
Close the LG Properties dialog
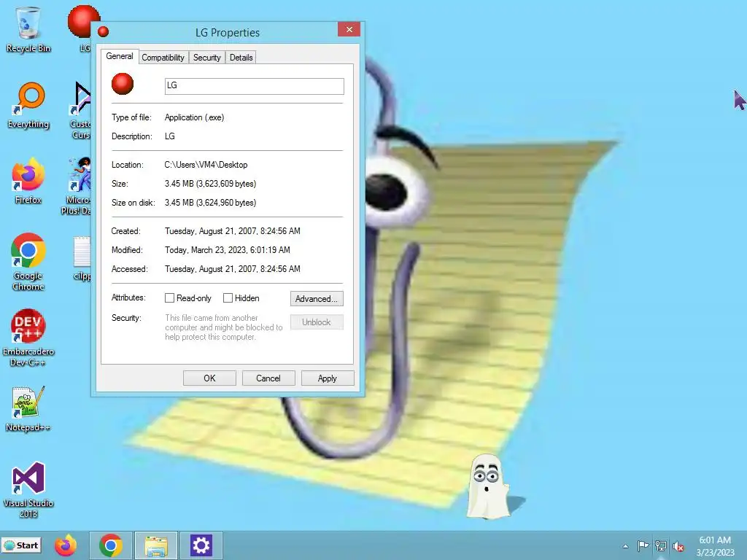(349, 29)
